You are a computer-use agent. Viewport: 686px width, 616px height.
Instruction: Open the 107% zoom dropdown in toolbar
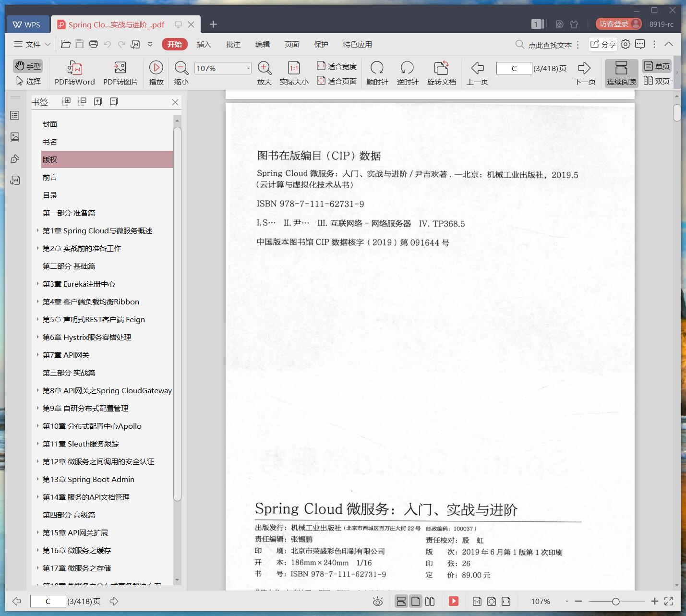[248, 68]
